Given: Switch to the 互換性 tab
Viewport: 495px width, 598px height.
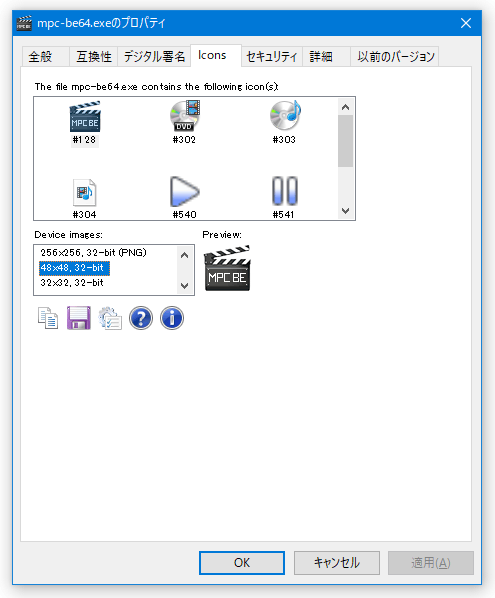Looking at the screenshot, I should (x=93, y=56).
